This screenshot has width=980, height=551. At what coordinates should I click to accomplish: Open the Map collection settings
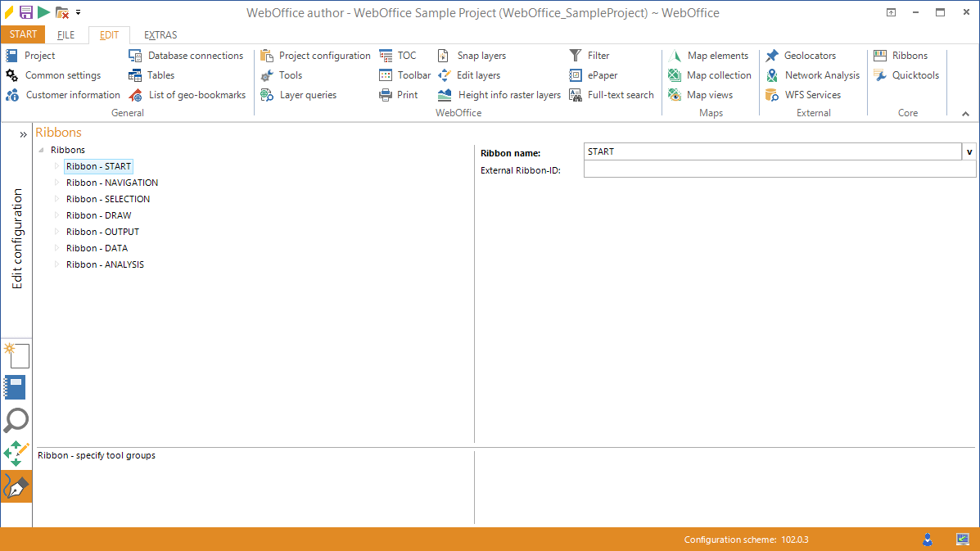click(x=718, y=75)
